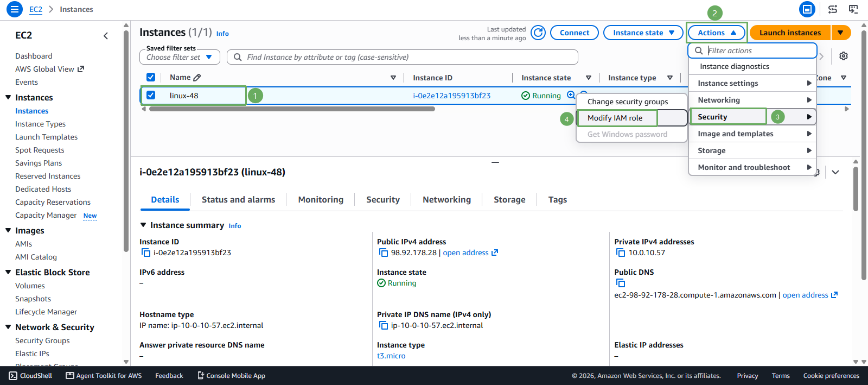This screenshot has height=385, width=868.
Task: Switch to the Security tab
Action: [383, 200]
